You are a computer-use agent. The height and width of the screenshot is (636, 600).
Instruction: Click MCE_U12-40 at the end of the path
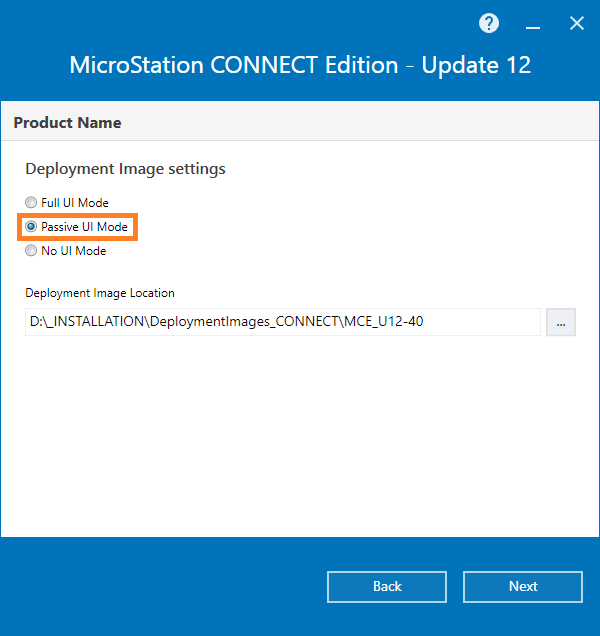[384, 322]
